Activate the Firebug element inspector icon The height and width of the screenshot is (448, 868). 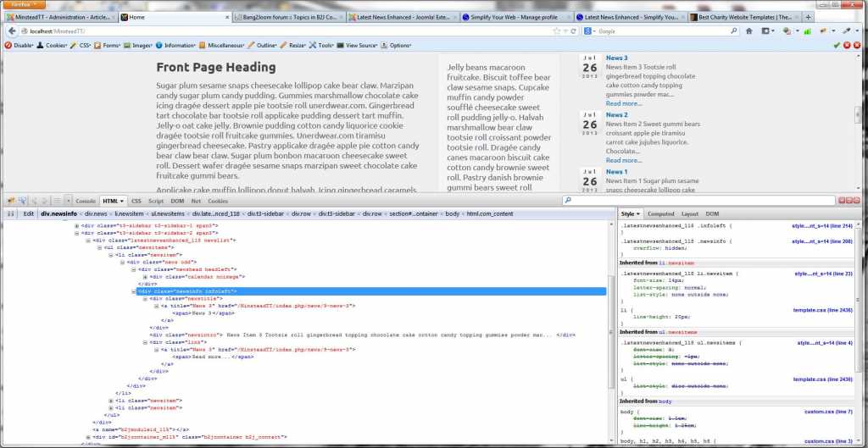pos(20,201)
